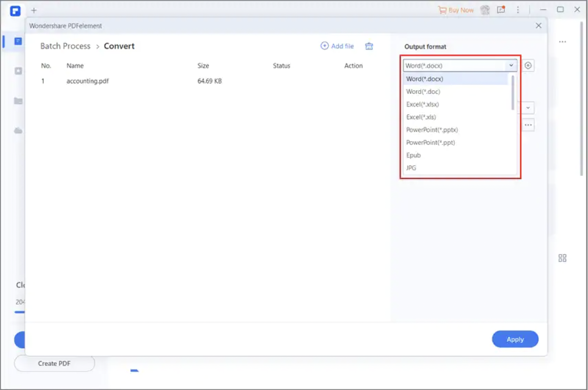Screen dimensions: 588x390
Task: Click the Create PDF button
Action: tap(54, 363)
